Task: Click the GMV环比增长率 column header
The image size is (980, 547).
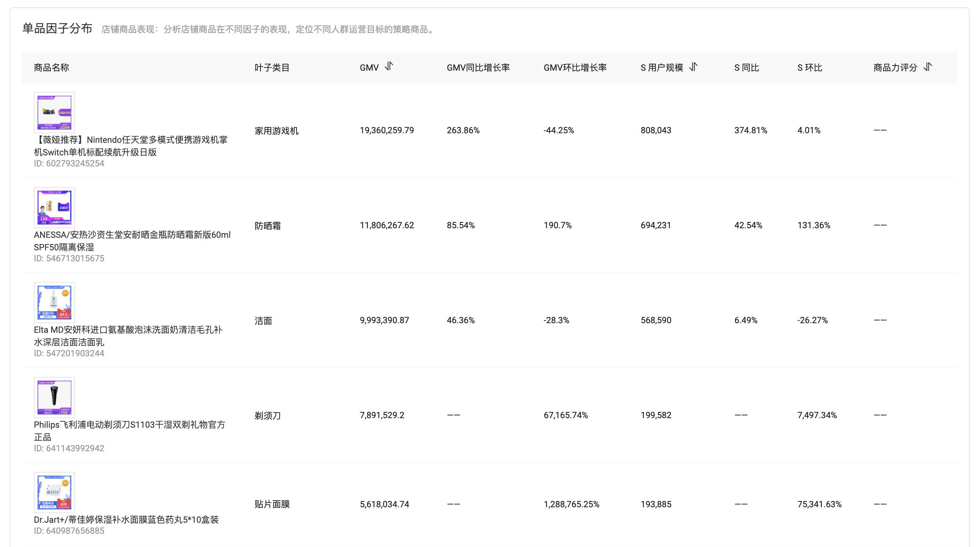Action: pos(575,68)
